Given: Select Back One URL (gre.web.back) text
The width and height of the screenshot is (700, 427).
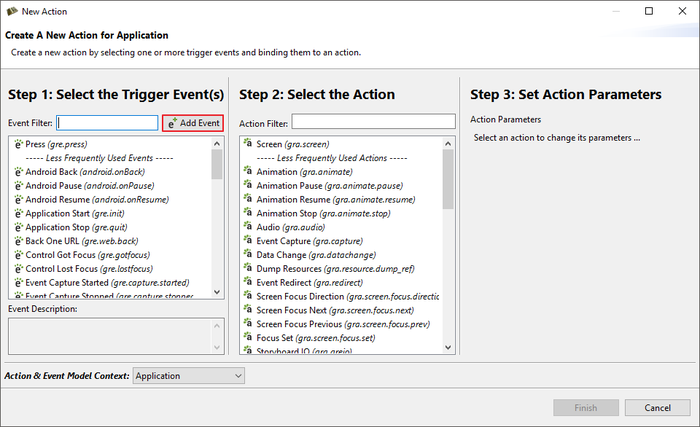Looking at the screenshot, I should coord(82,241).
